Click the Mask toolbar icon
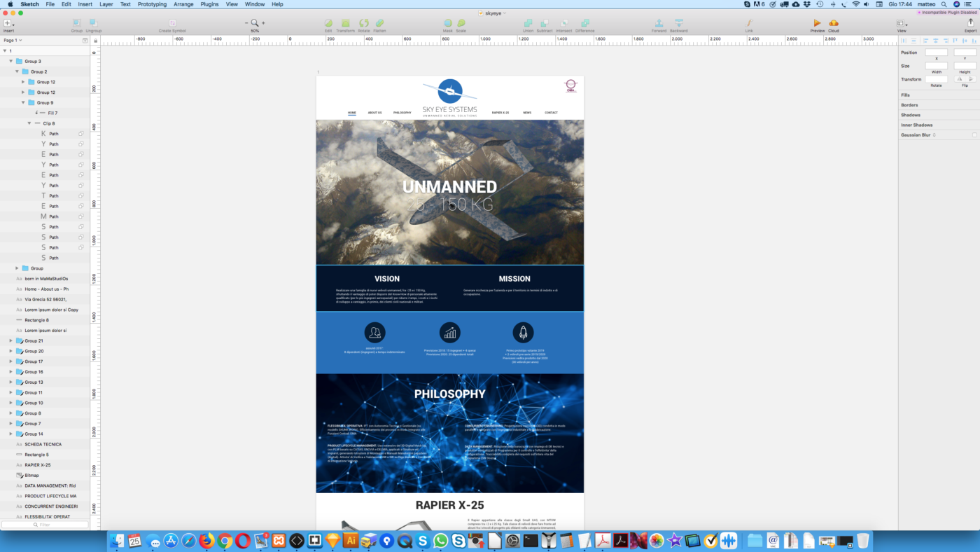The width and height of the screenshot is (980, 552). click(x=448, y=23)
